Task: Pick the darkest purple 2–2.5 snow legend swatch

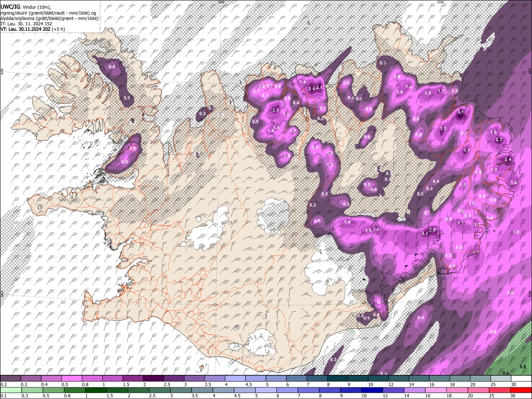Action: coord(153,379)
